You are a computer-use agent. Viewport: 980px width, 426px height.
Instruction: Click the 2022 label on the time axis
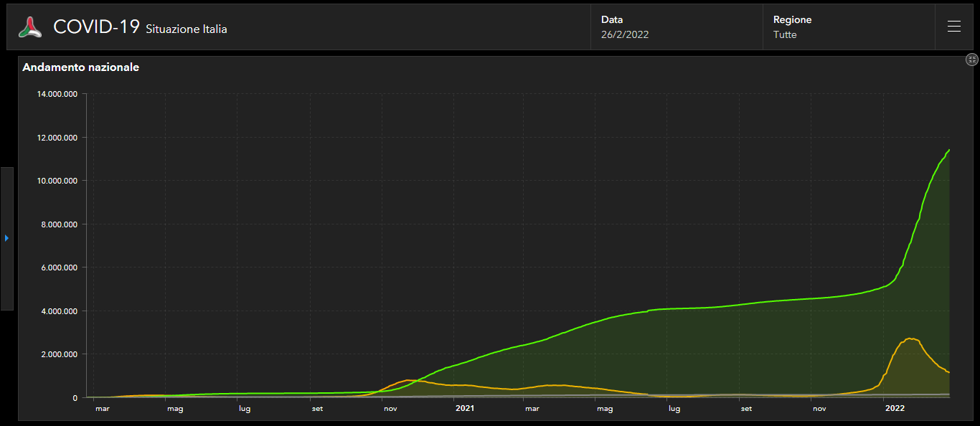(x=895, y=409)
